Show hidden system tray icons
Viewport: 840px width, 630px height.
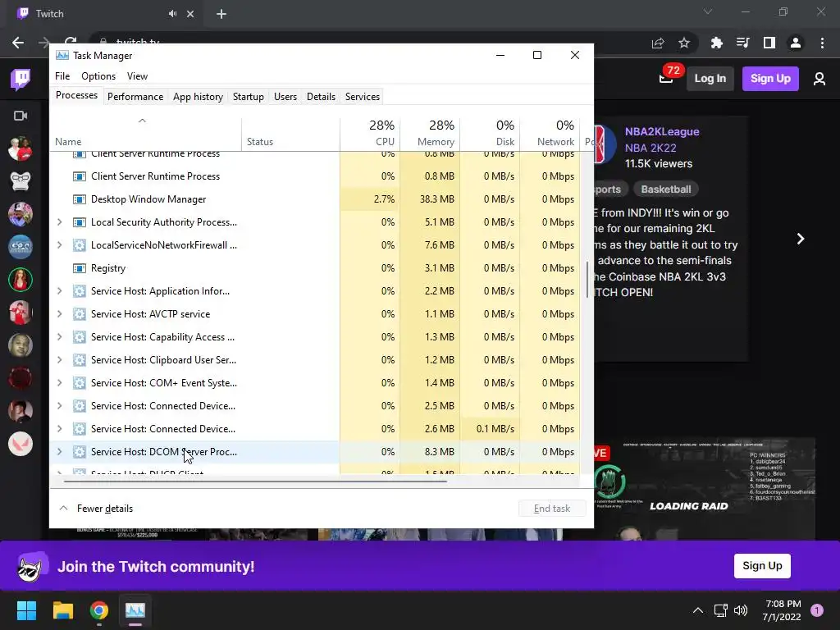coord(698,610)
